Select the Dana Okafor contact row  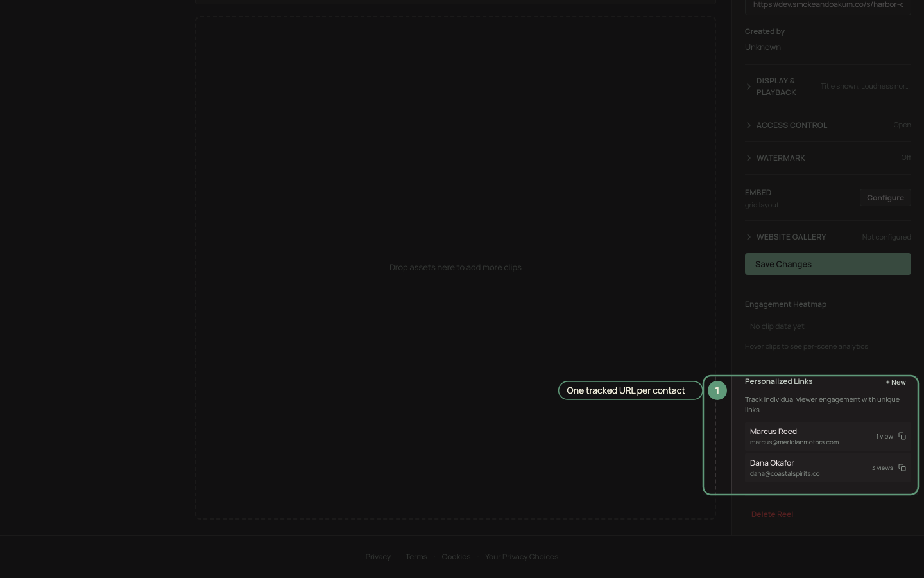click(828, 468)
